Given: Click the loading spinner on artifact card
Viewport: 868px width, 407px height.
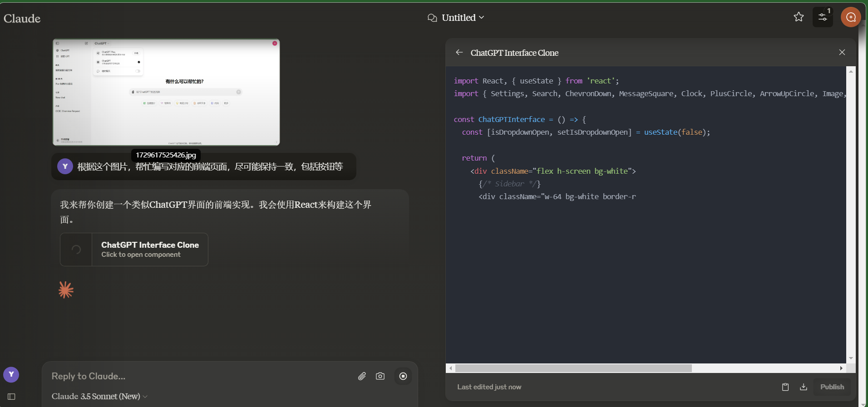Looking at the screenshot, I should pos(76,250).
